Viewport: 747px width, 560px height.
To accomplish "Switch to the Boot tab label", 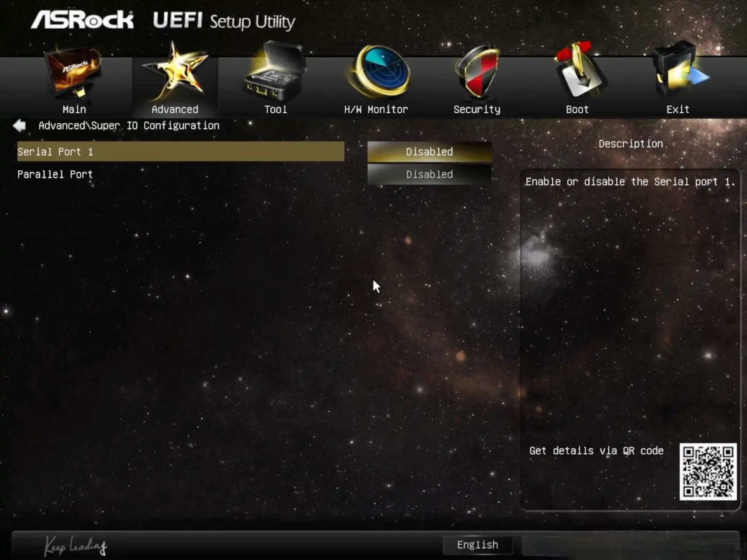I will (x=577, y=110).
